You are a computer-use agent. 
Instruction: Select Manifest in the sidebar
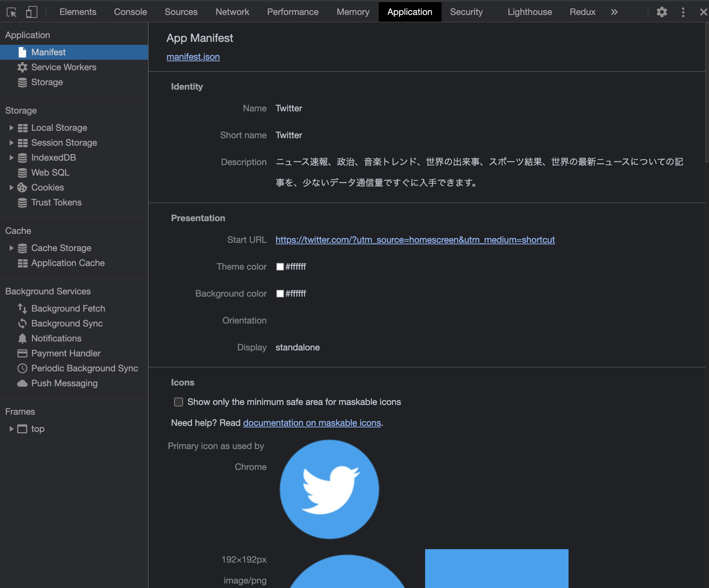coord(74,52)
